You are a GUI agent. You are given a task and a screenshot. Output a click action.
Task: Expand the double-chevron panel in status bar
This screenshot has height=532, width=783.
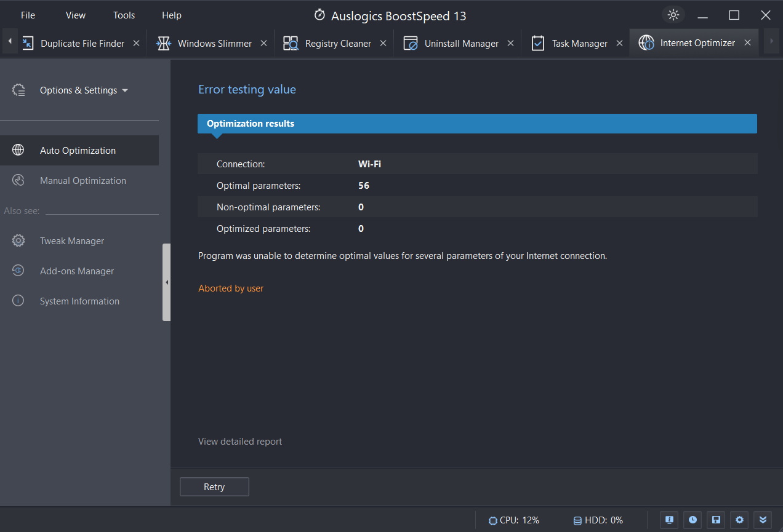763,520
